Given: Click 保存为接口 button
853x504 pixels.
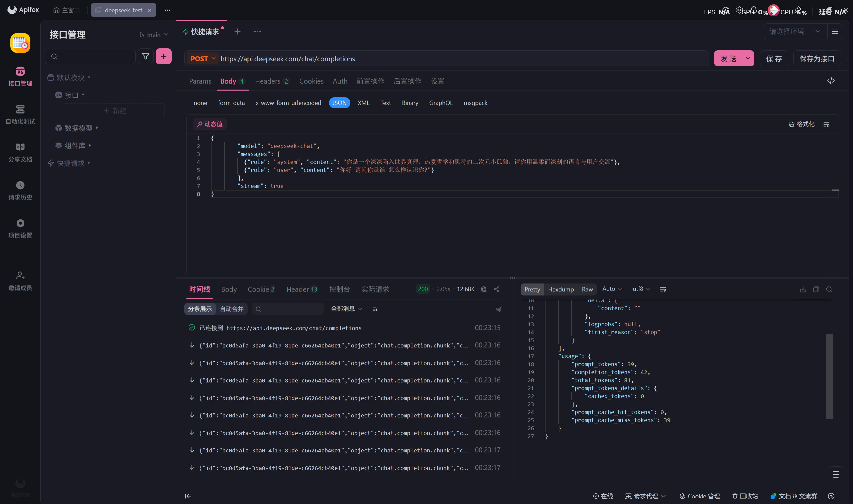Looking at the screenshot, I should pos(817,58).
